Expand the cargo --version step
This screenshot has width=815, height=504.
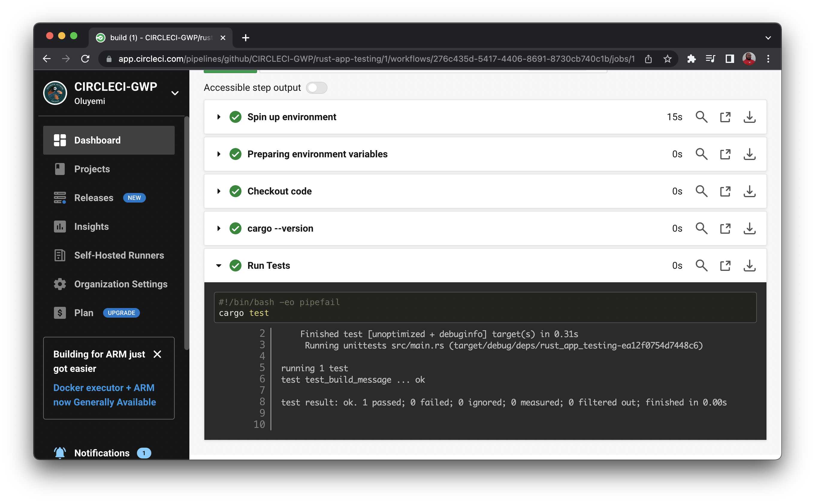pos(219,229)
